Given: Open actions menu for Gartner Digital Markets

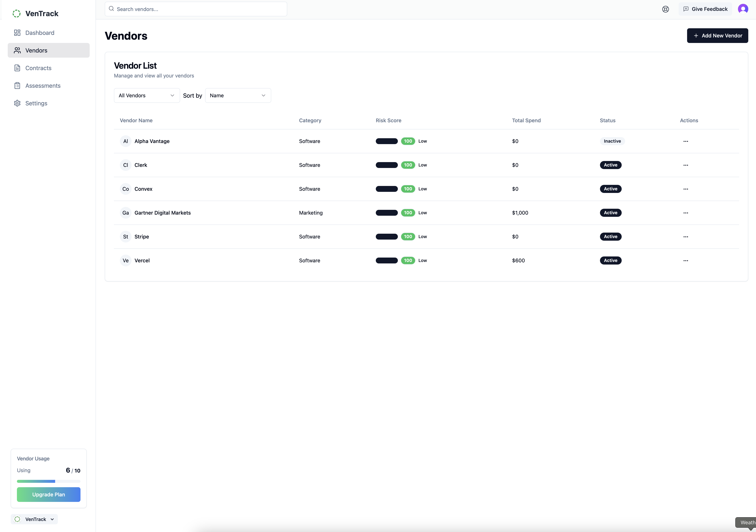Looking at the screenshot, I should tap(686, 213).
